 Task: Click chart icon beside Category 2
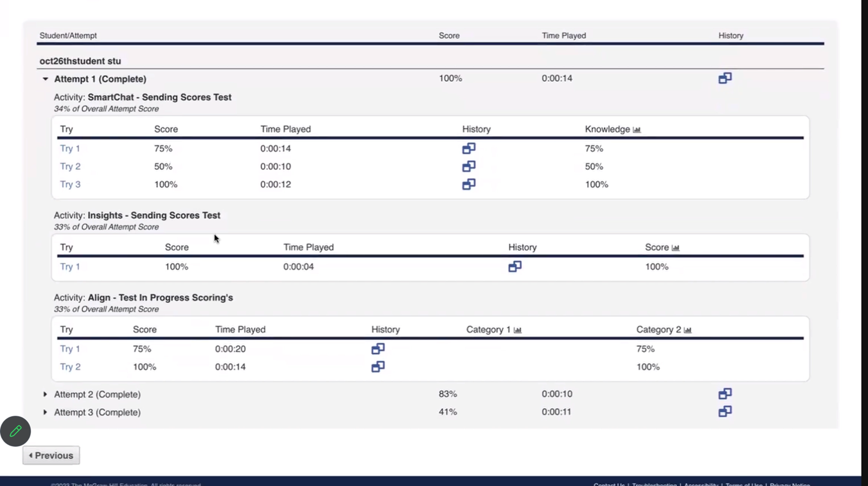(688, 330)
